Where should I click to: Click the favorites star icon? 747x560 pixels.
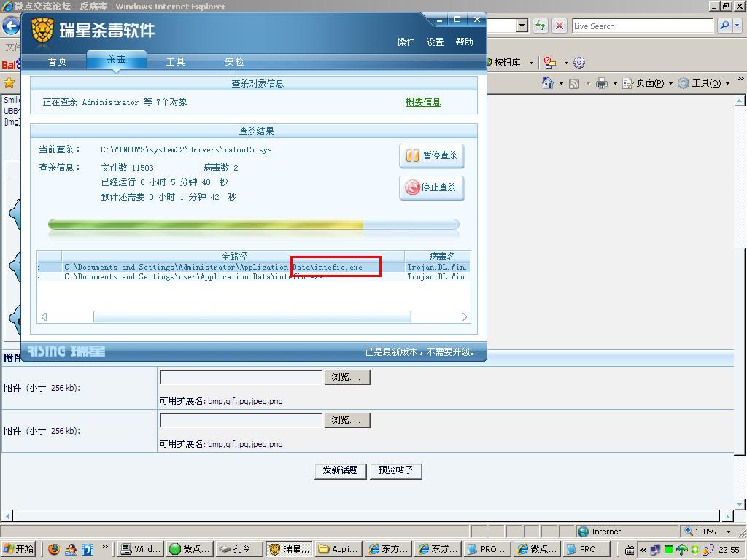pos(9,82)
